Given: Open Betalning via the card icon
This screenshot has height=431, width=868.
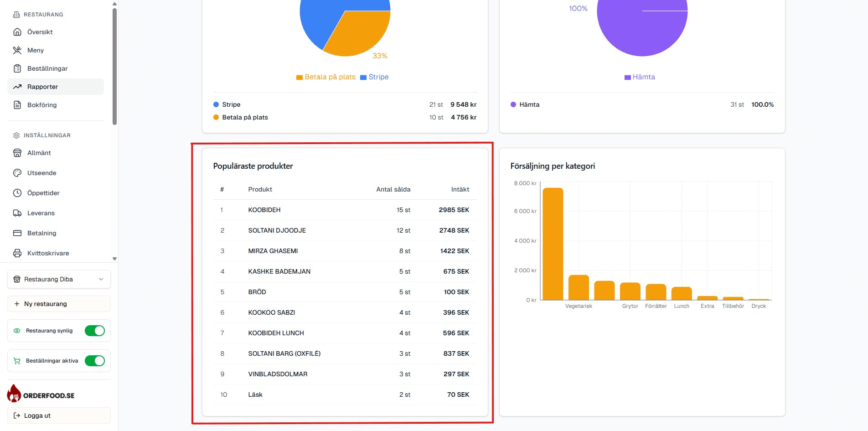Looking at the screenshot, I should pos(17,233).
